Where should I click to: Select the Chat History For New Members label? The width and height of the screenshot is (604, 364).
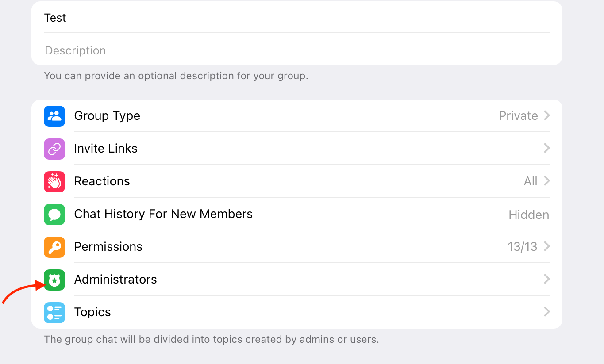click(x=163, y=214)
